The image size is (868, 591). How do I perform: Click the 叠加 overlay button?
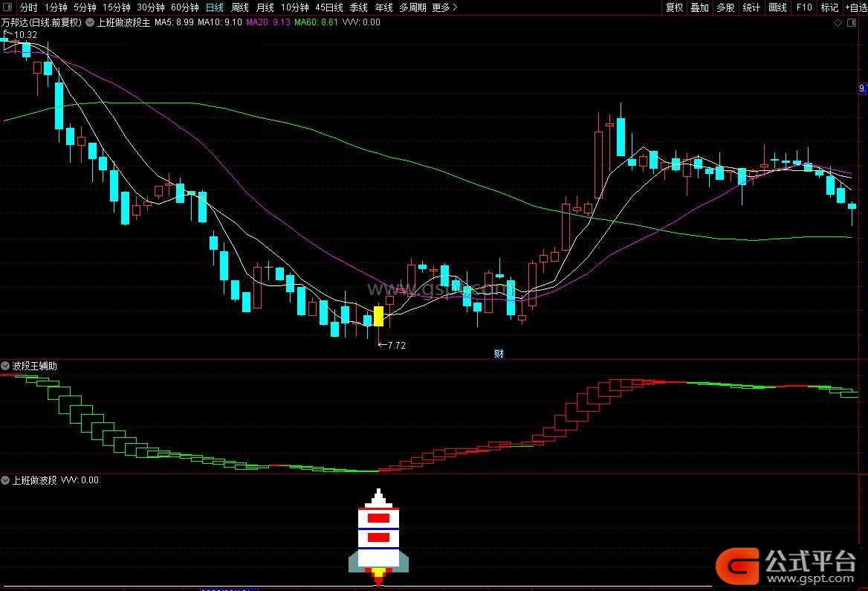(700, 7)
